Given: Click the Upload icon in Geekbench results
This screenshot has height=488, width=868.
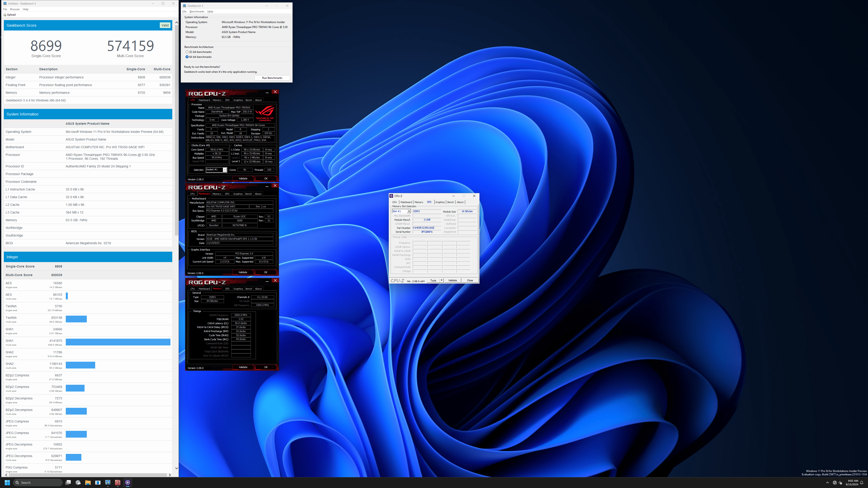Looking at the screenshot, I should pyautogui.click(x=5, y=14).
